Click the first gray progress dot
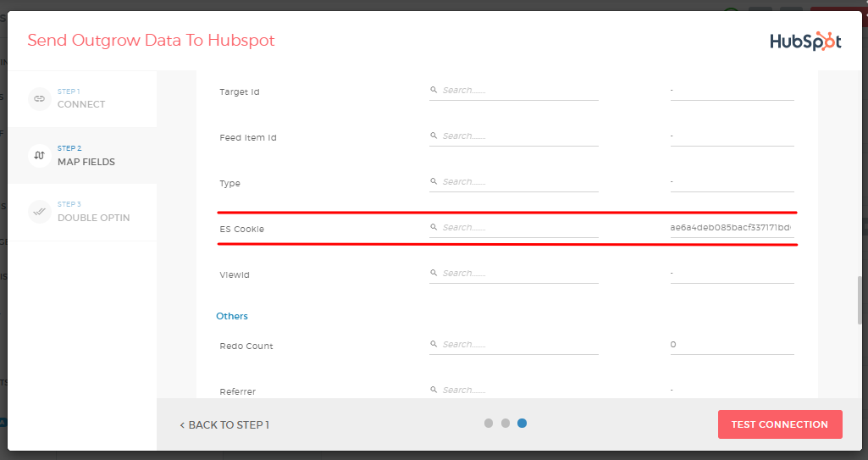The width and height of the screenshot is (868, 460). point(489,424)
